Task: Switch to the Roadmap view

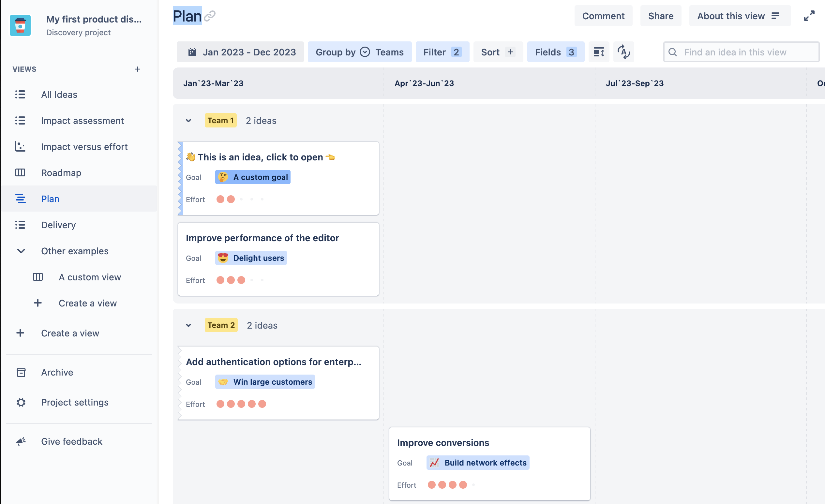Action: (61, 173)
